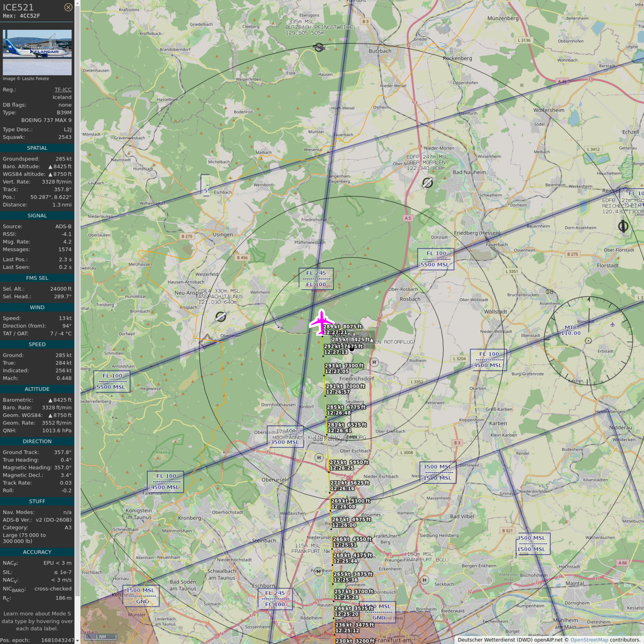This screenshot has height=644, width=644.
Task: Click the heliport H icon near Rodheim
Action: pos(374,362)
